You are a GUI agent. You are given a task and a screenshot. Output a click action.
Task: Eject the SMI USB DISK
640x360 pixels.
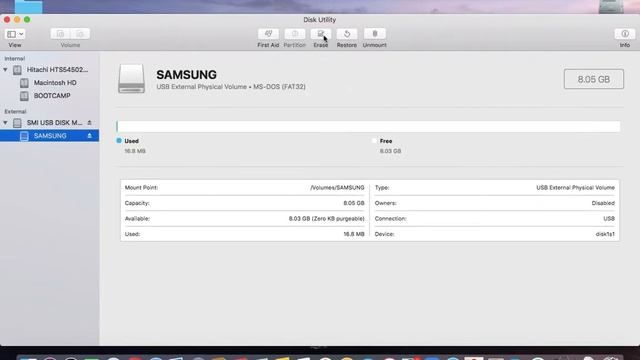[x=89, y=122]
